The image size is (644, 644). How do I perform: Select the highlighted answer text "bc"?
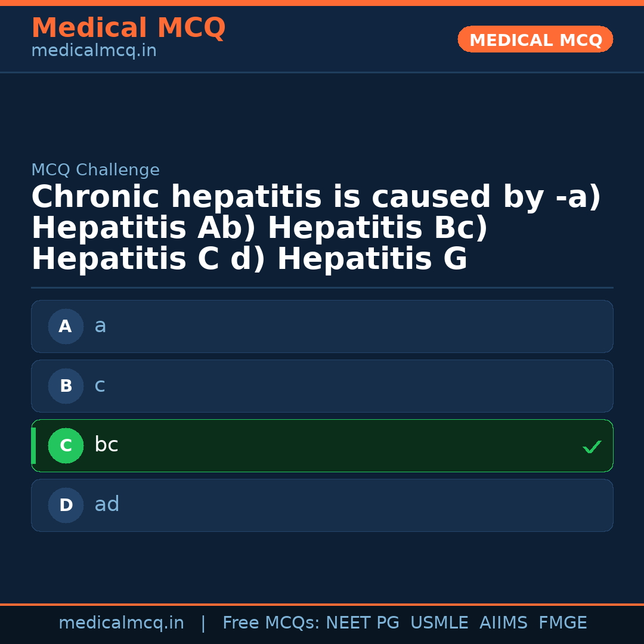tap(106, 445)
